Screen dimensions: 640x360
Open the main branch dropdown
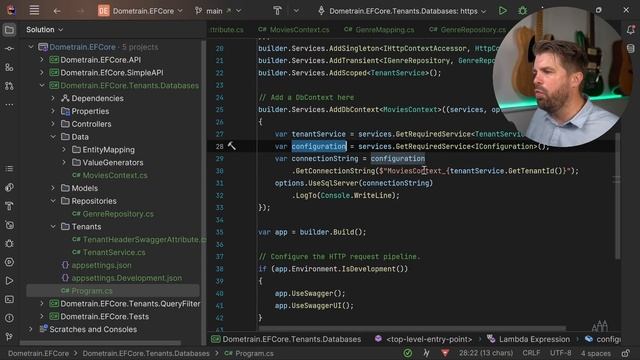(218, 11)
